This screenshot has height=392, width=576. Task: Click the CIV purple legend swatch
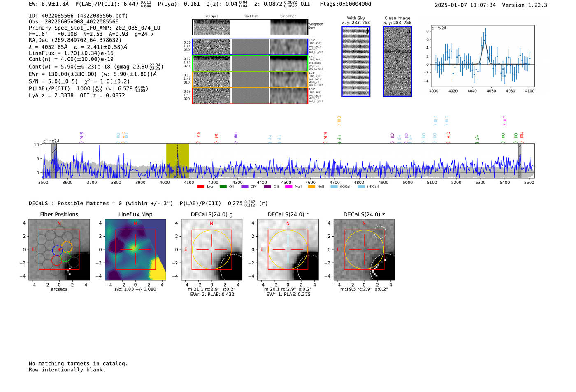click(245, 186)
